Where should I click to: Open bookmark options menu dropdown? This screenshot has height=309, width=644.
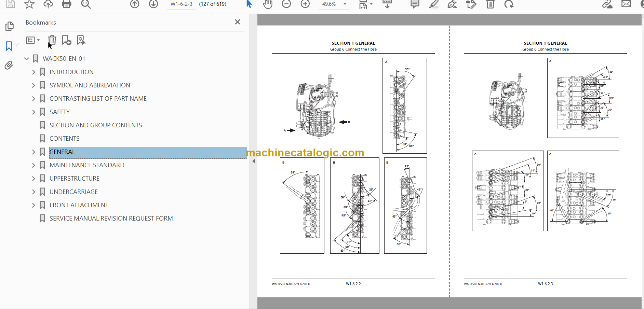pos(33,40)
